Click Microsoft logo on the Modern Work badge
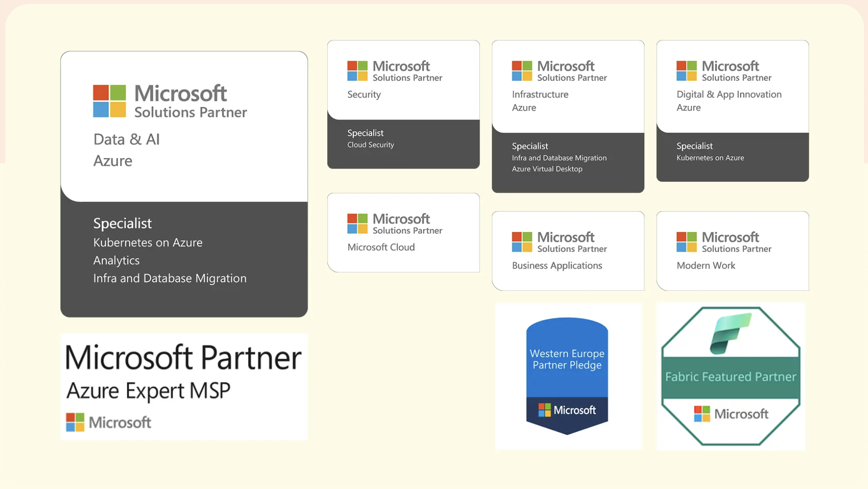Screen dimensions: 868x489 686,242
